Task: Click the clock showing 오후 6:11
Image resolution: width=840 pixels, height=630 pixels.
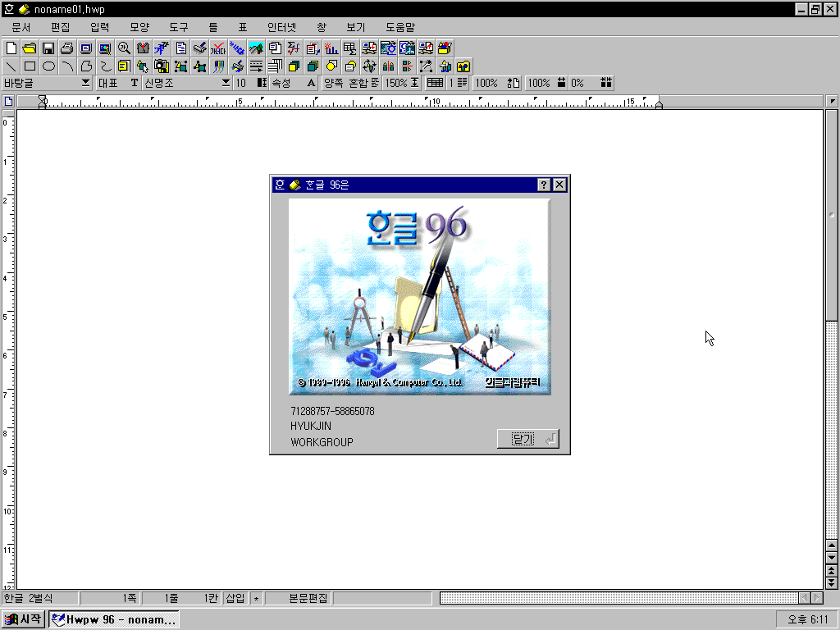Action: point(807,620)
